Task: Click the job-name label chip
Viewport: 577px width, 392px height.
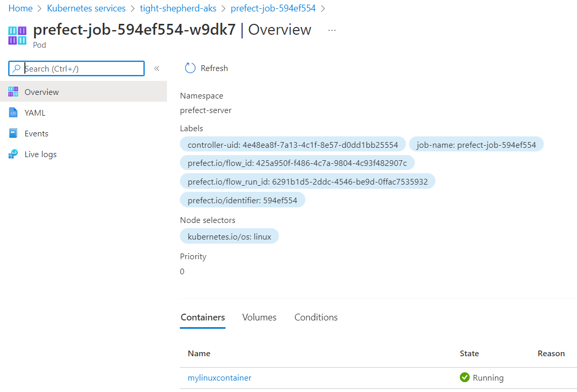Action: (x=476, y=145)
